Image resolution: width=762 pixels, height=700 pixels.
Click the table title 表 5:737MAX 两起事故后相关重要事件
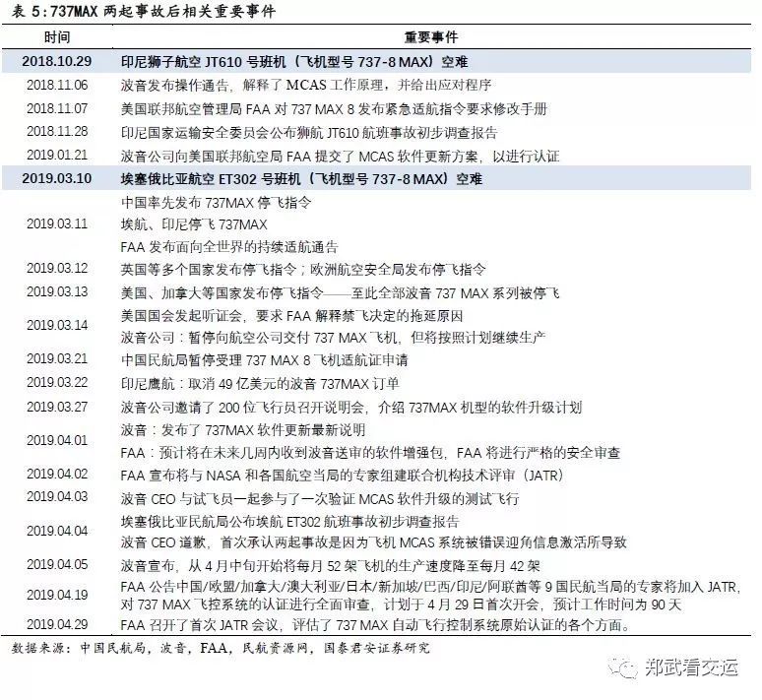point(144,11)
